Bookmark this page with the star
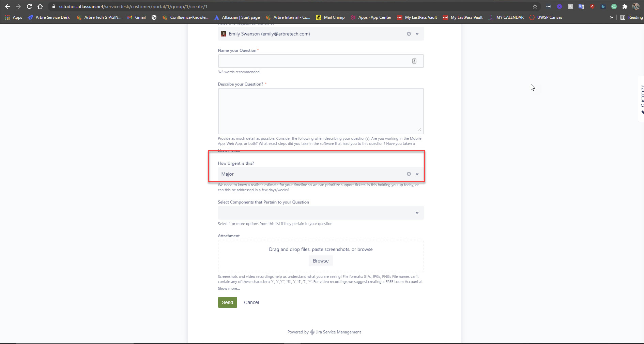The width and height of the screenshot is (644, 344). tap(535, 6)
